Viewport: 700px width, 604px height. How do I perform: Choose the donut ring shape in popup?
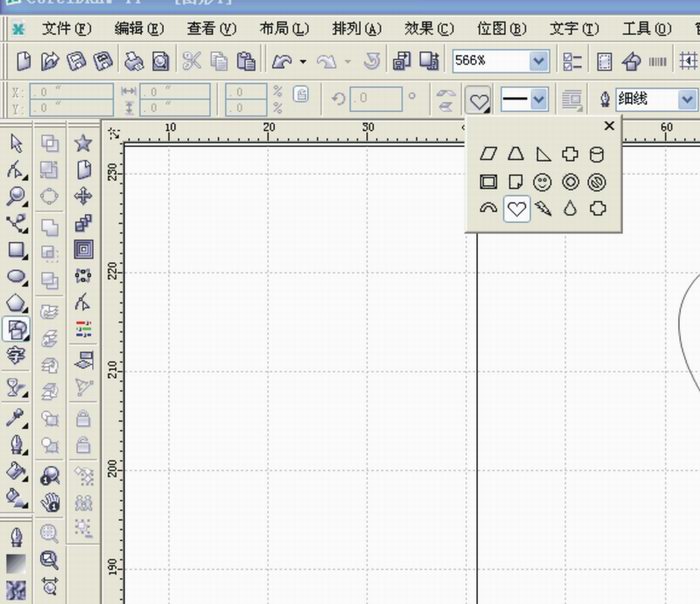(x=571, y=182)
